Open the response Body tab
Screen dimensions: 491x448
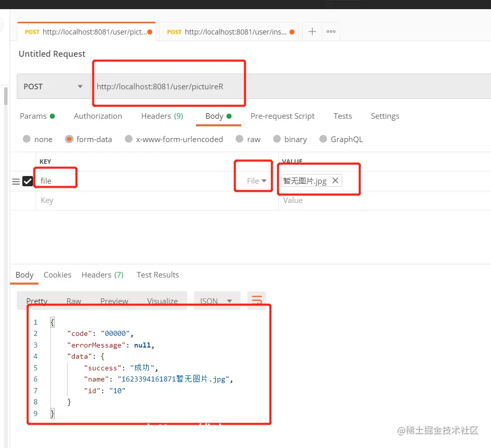click(x=24, y=274)
